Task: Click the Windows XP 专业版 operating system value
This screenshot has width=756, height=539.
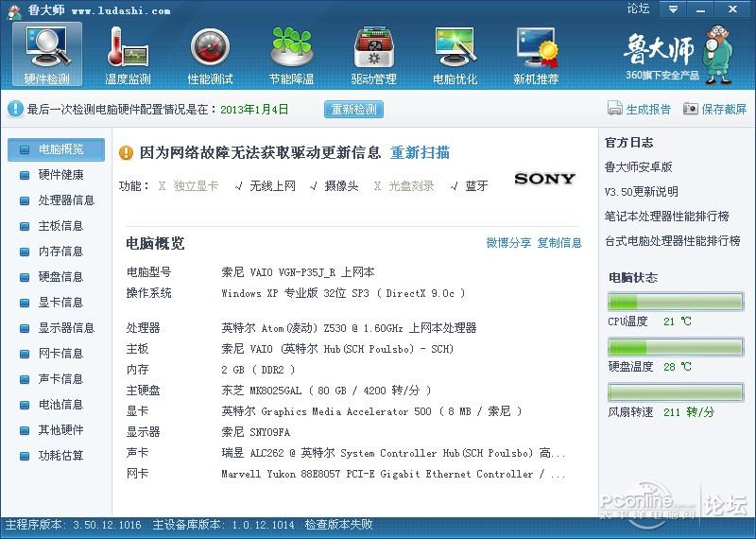Action: point(343,293)
